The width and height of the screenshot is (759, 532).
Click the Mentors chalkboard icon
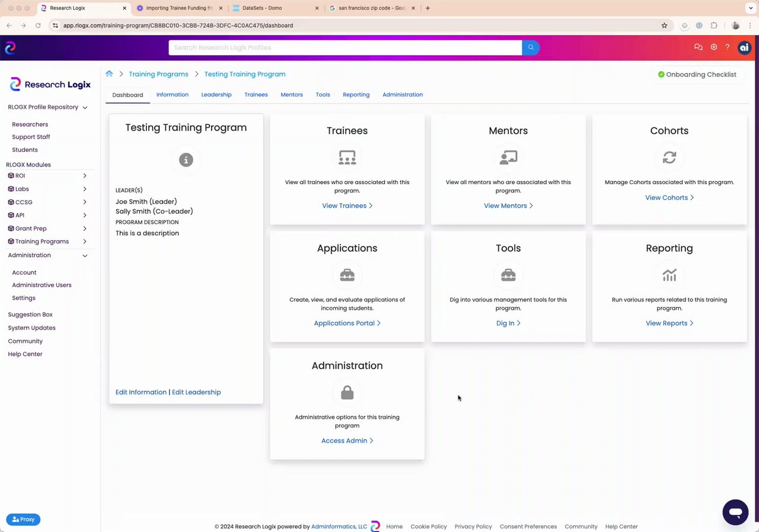point(508,157)
